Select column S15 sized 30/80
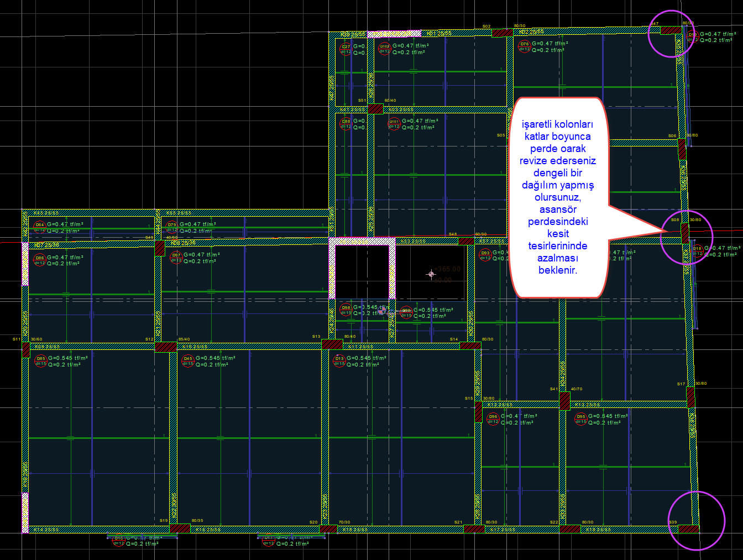Viewport: 743px width, 560px height. coord(478,412)
